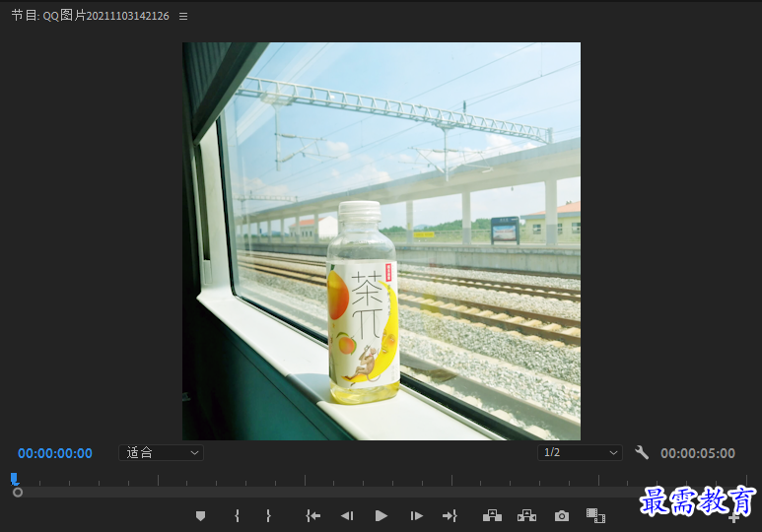Image resolution: width=762 pixels, height=532 pixels.
Task: Click the blue playhead on the time ruler
Action: tap(15, 479)
